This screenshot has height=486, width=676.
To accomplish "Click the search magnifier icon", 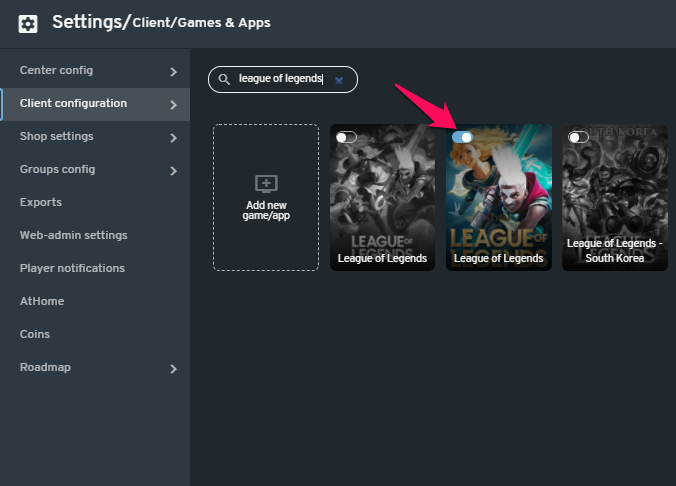I will (224, 79).
